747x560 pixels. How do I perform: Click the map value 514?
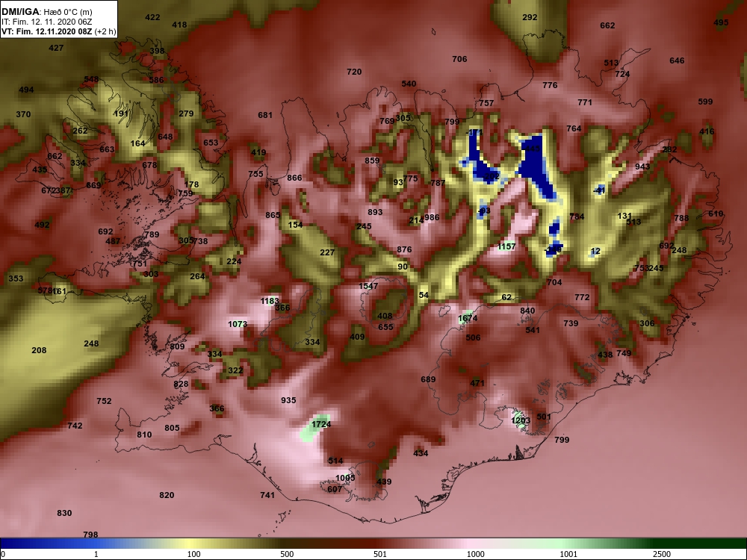click(335, 461)
